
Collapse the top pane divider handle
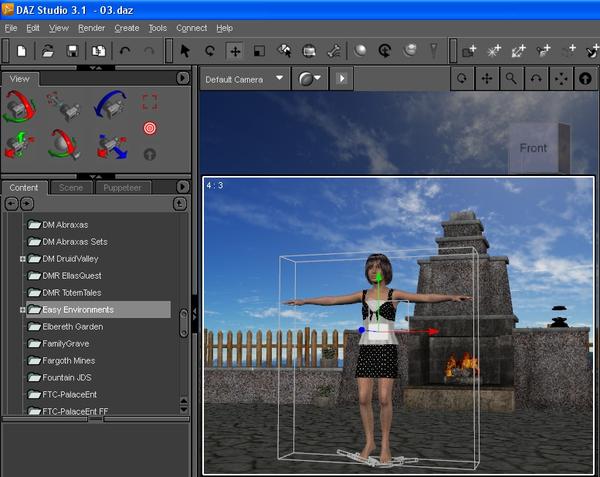click(x=96, y=68)
